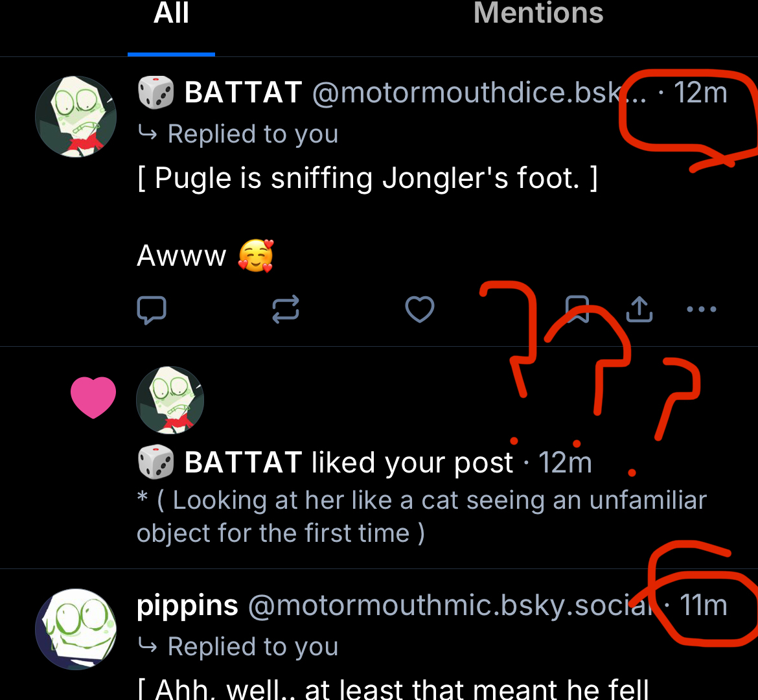Open the "BATTAT liked your post" notification

349,463
